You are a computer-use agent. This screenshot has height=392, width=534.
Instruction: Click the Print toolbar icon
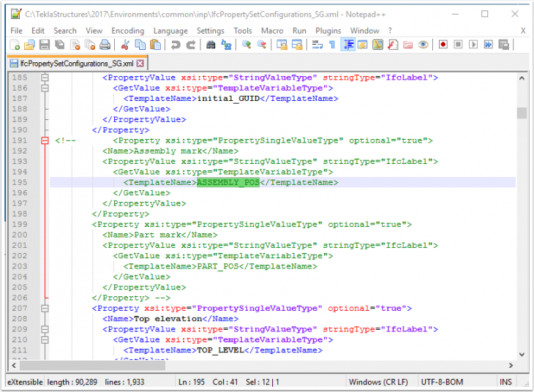(104, 45)
